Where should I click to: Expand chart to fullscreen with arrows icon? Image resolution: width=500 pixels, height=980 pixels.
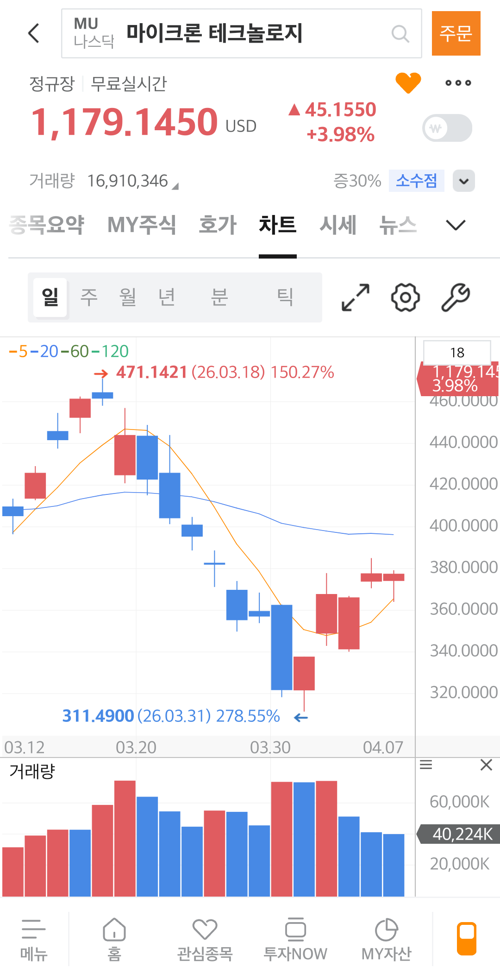coord(356,297)
